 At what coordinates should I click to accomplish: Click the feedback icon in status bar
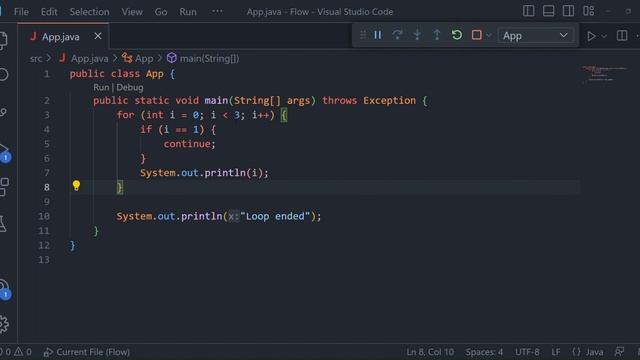619,351
